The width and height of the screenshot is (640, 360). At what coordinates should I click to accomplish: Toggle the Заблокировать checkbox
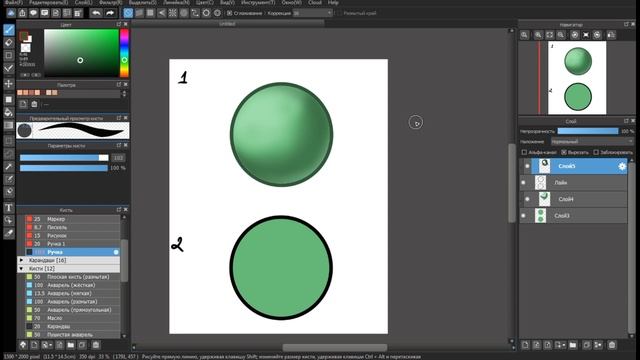[596, 152]
